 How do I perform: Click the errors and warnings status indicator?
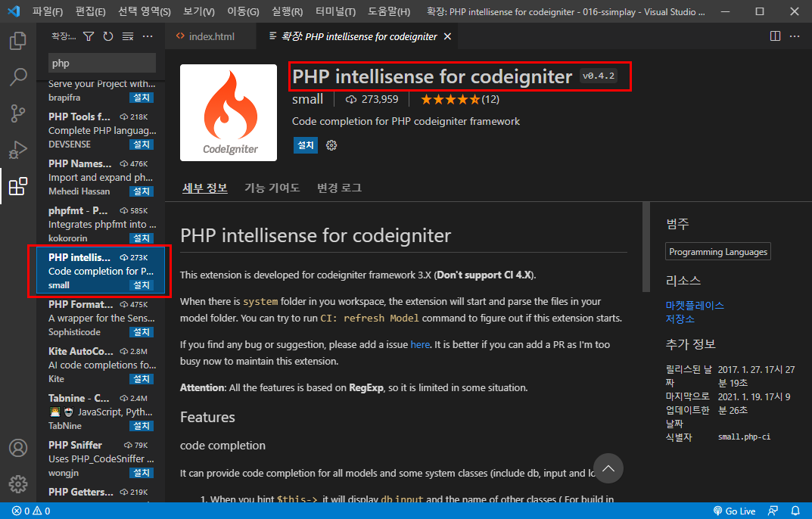point(31,511)
